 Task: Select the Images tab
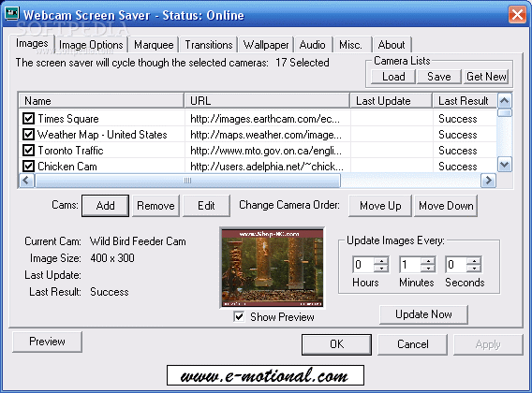click(32, 43)
